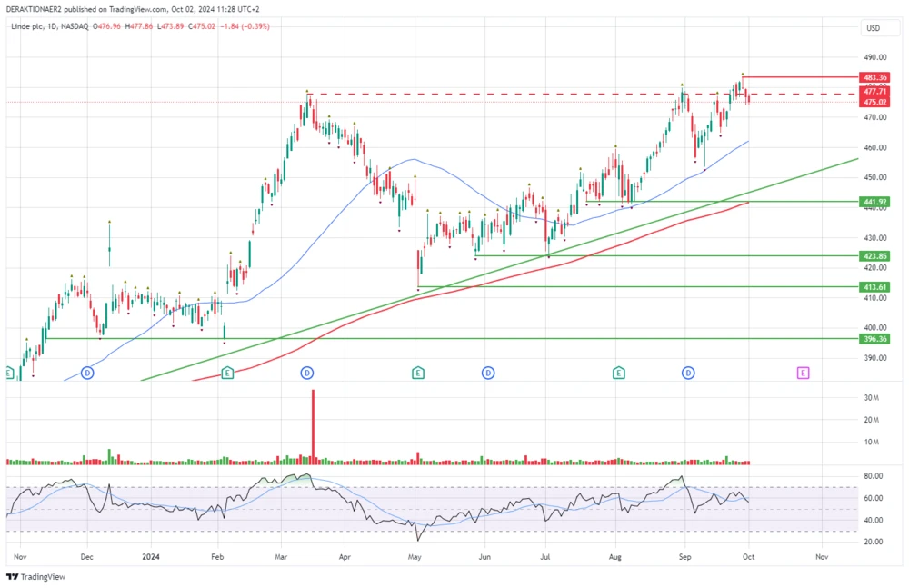Click the August earnings E icon
The width and height of the screenshot is (909, 588).
619,373
